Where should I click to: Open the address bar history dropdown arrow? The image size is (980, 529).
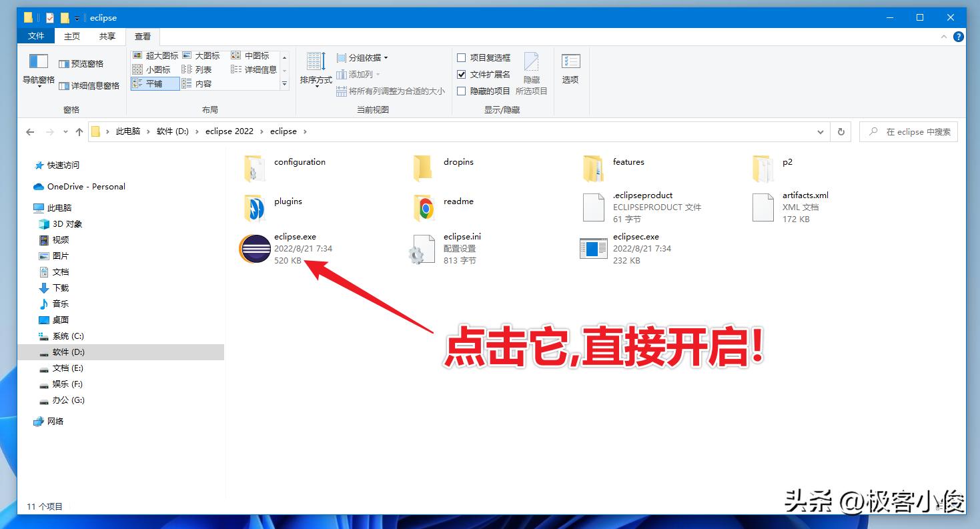coord(820,131)
